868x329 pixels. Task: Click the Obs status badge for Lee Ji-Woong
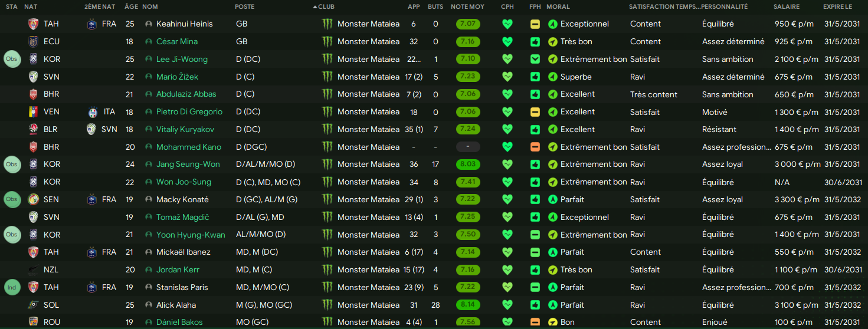12,59
